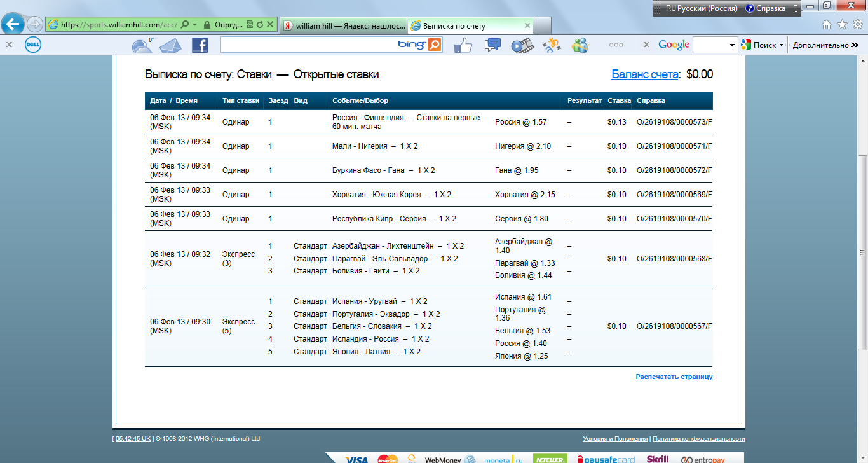Expand the Поиск button dropdown arrow

[781, 45]
